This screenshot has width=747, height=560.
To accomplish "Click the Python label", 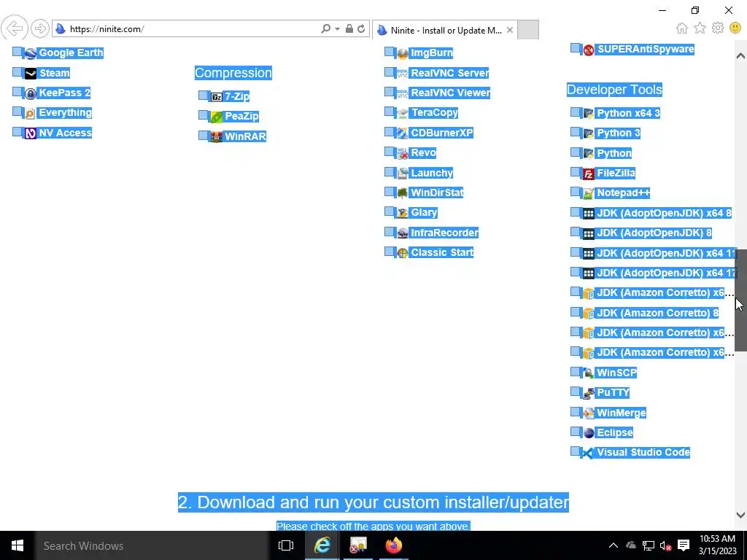I will 614,153.
